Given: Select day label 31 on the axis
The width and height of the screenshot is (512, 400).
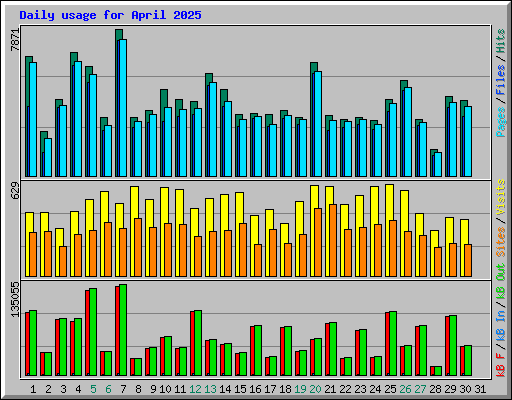Looking at the screenshot, I should click(x=480, y=389).
